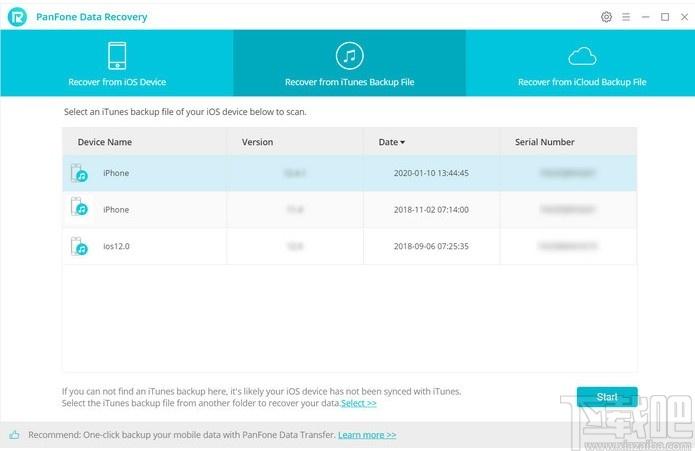The image size is (695, 451).
Task: Switch to Recover from iOS Device tab
Action: (117, 63)
